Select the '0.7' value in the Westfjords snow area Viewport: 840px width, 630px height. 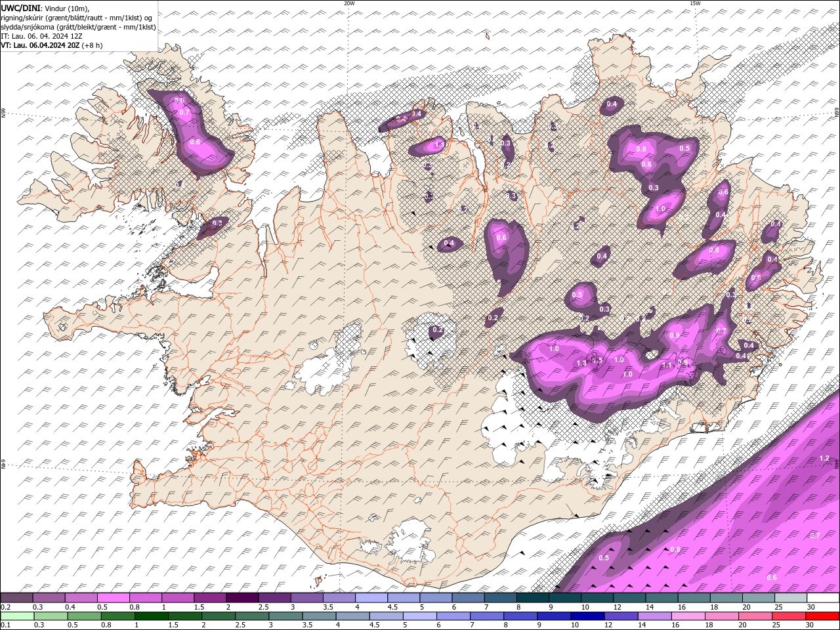coord(184,113)
